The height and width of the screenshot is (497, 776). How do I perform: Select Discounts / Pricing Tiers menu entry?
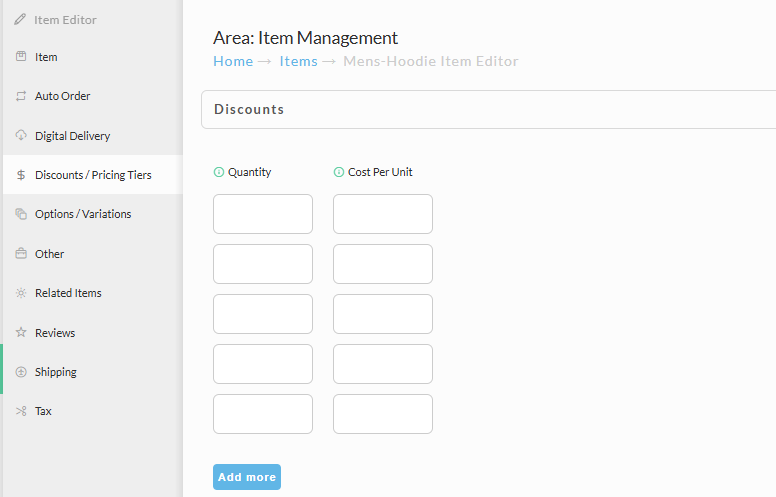[x=93, y=175]
